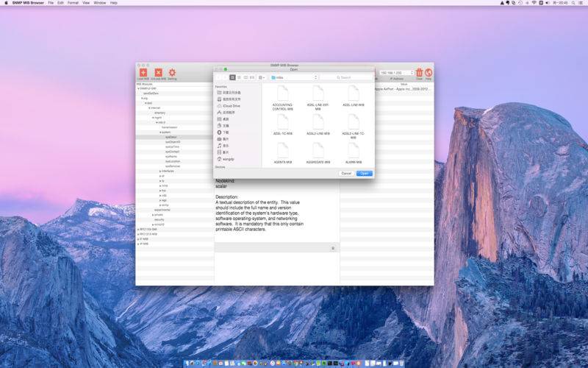
Task: Click the blue Open button
Action: pos(364,174)
